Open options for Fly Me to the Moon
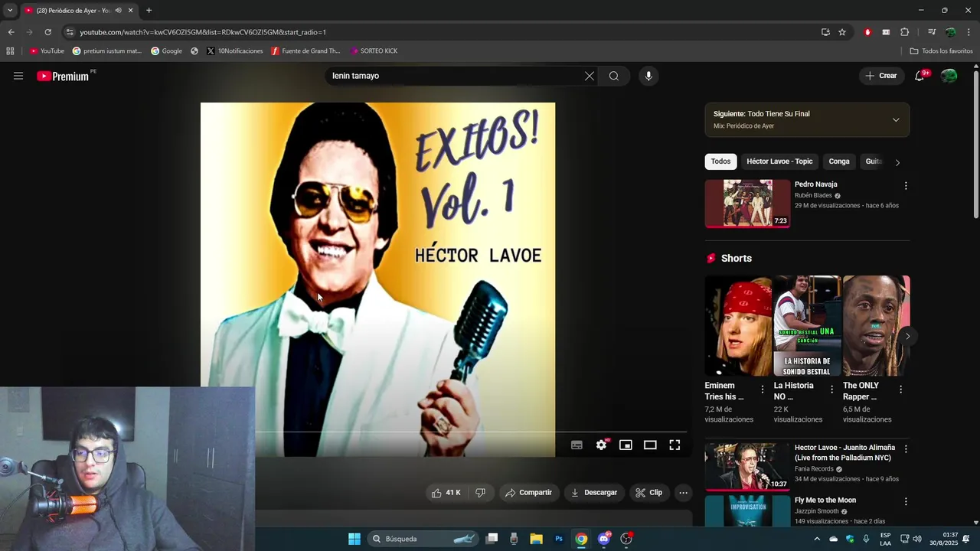This screenshot has width=980, height=551. pos(906,502)
